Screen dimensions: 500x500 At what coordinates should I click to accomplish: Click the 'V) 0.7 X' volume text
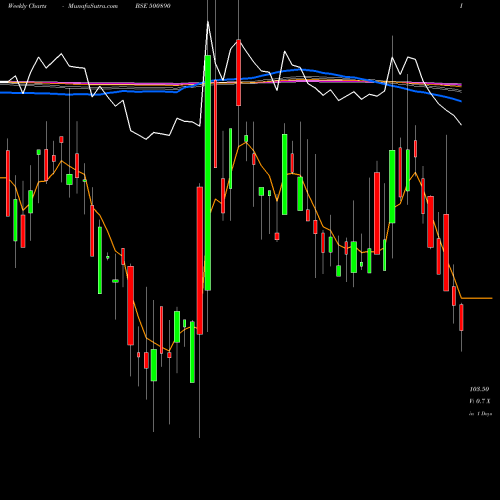click(480, 401)
